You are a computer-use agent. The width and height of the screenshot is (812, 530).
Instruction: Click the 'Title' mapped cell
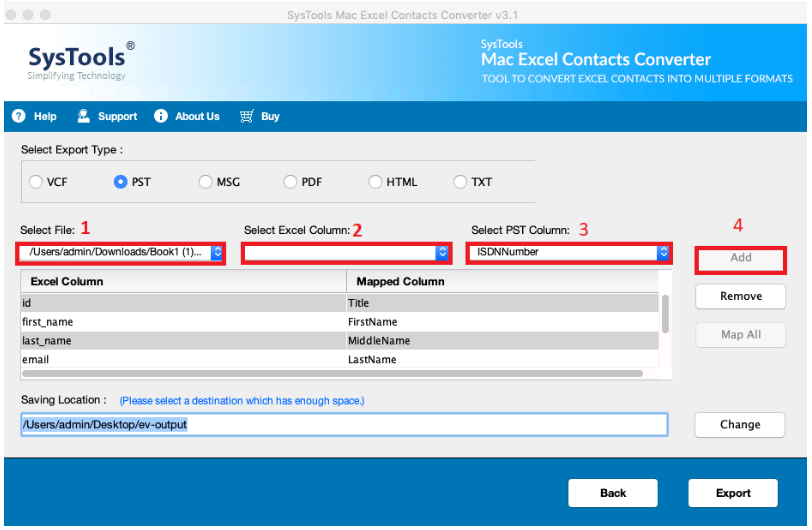[503, 303]
